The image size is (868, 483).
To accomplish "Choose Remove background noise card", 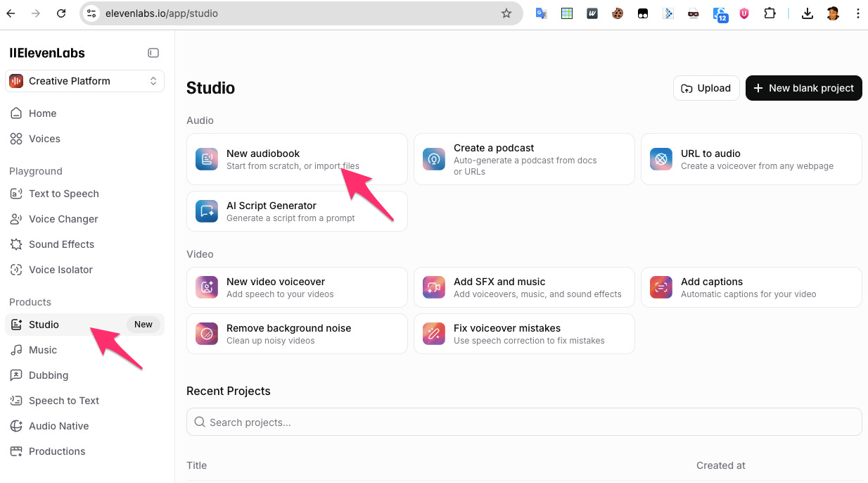I will click(x=297, y=334).
